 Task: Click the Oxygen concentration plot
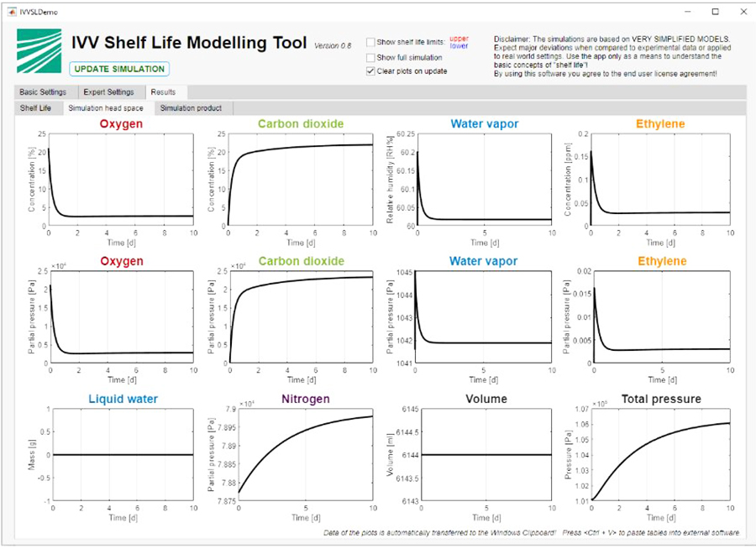[121, 180]
